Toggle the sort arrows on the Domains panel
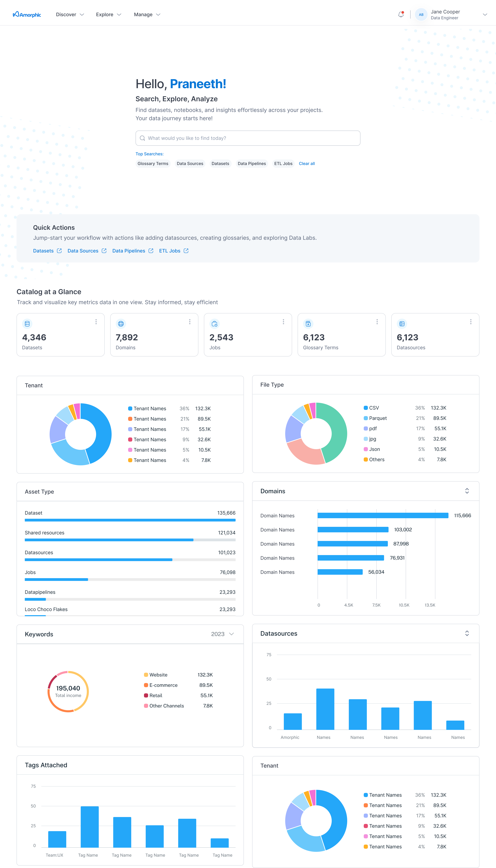This screenshot has height=868, width=496. click(x=467, y=491)
